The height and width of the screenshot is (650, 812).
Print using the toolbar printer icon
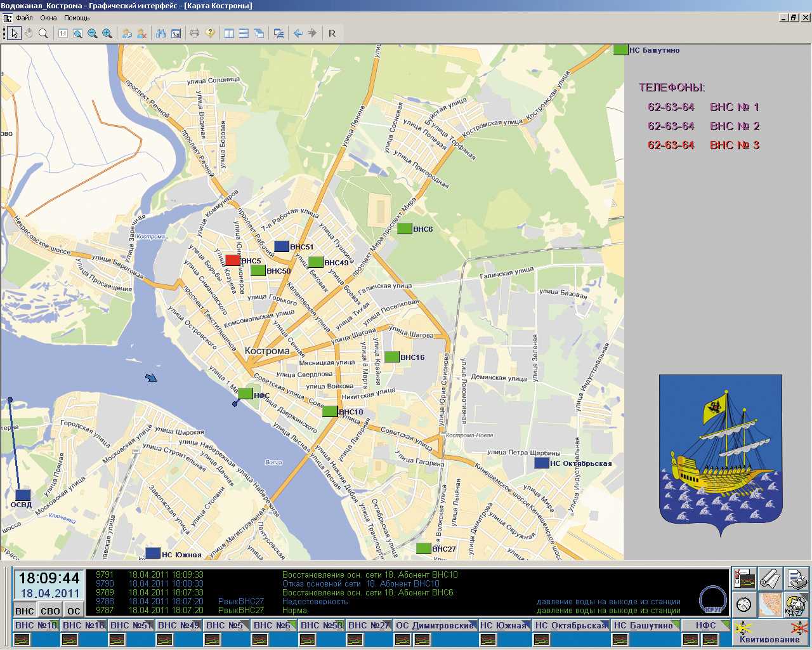[x=195, y=33]
